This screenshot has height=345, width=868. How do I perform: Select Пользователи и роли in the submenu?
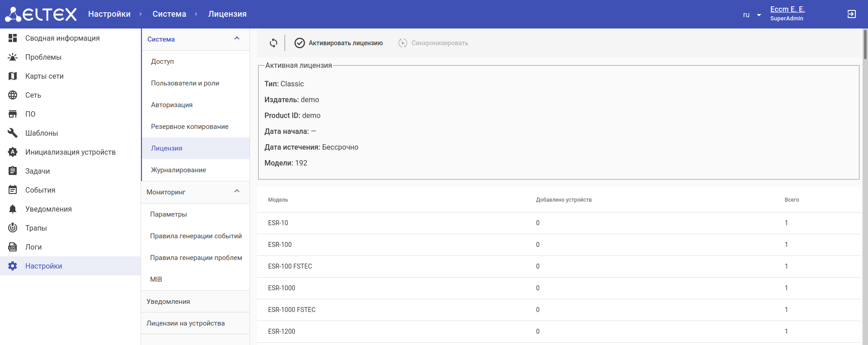tap(185, 83)
